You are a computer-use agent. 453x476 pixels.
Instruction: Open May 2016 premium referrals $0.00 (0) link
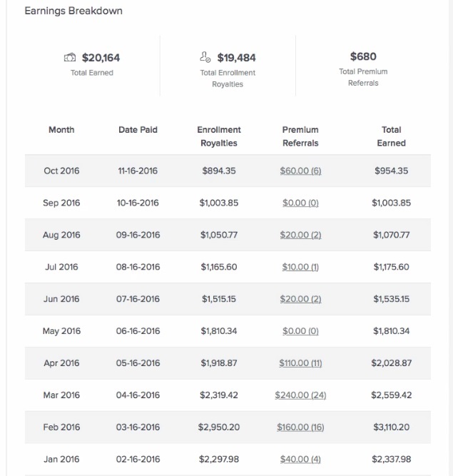pyautogui.click(x=300, y=331)
